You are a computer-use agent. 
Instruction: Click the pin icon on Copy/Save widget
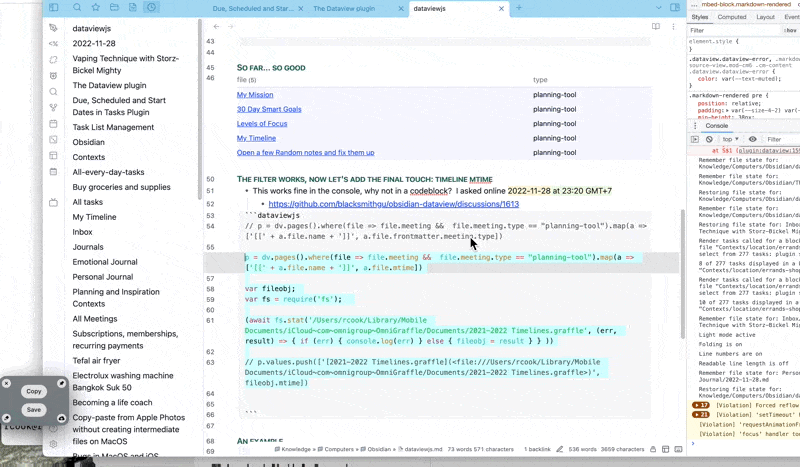[61, 383]
